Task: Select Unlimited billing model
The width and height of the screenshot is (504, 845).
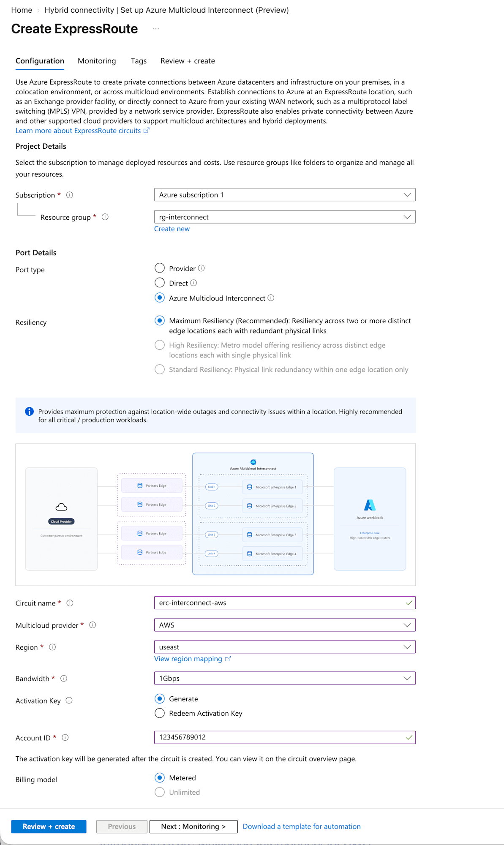Action: point(160,792)
